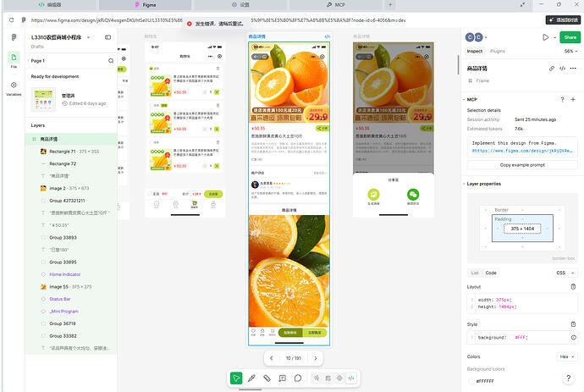Go to previous ready frame arrow
Viewport: 584px width, 392px height.
271,358
